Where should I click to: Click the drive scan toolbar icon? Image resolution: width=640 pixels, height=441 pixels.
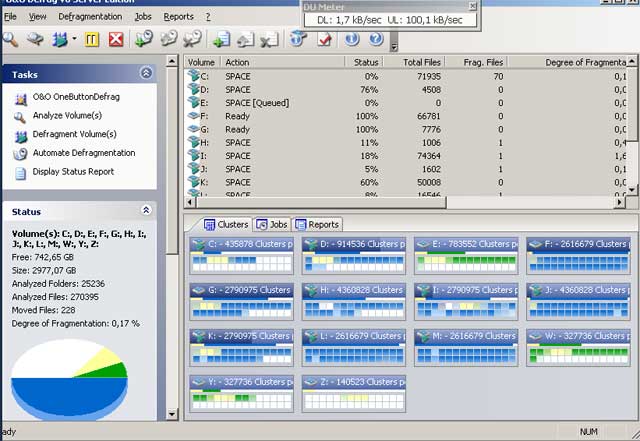pos(36,40)
